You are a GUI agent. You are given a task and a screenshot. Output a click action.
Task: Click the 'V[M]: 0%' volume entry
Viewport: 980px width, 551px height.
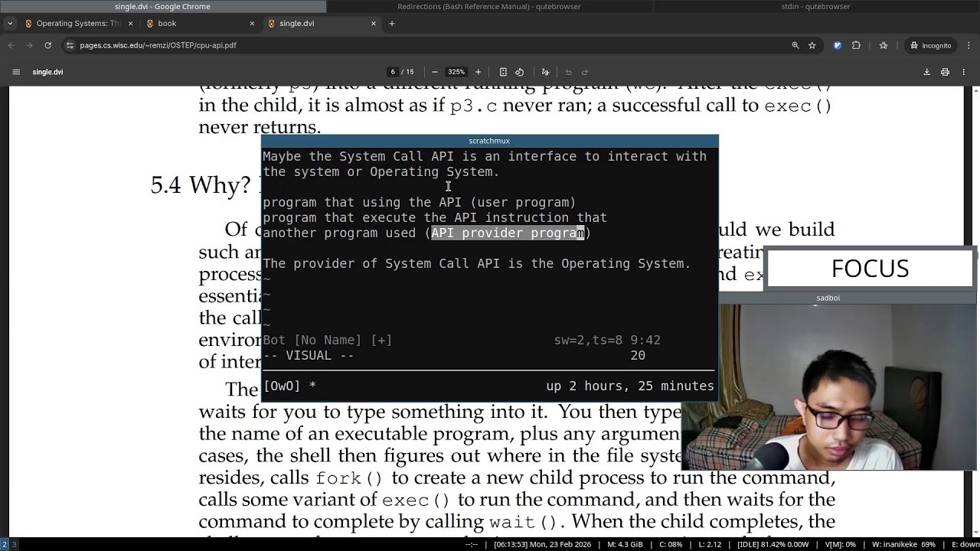click(x=840, y=544)
